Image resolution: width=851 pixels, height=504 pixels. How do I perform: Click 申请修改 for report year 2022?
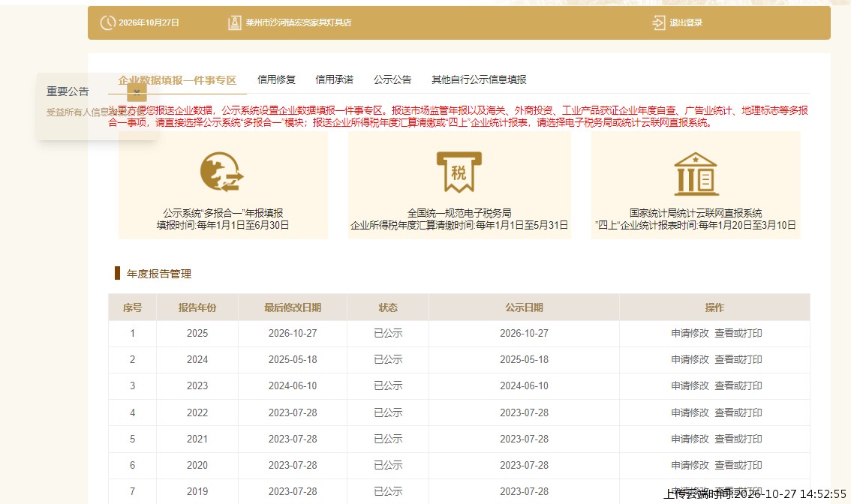(690, 412)
